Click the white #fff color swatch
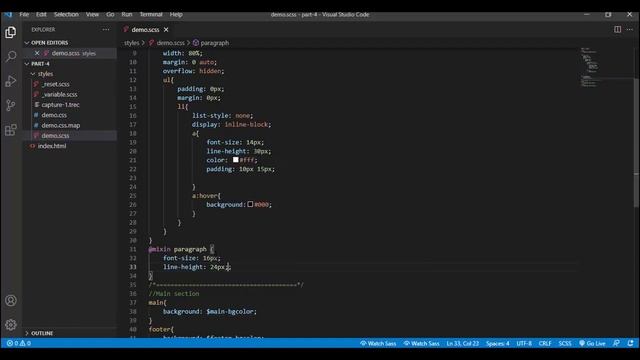This screenshot has width=640, height=360. coord(236,160)
